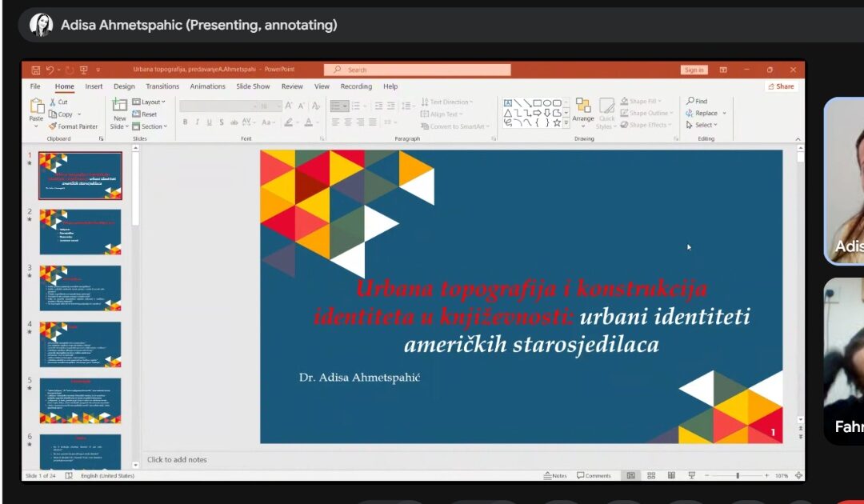
Task: Click the Share button
Action: tap(781, 86)
